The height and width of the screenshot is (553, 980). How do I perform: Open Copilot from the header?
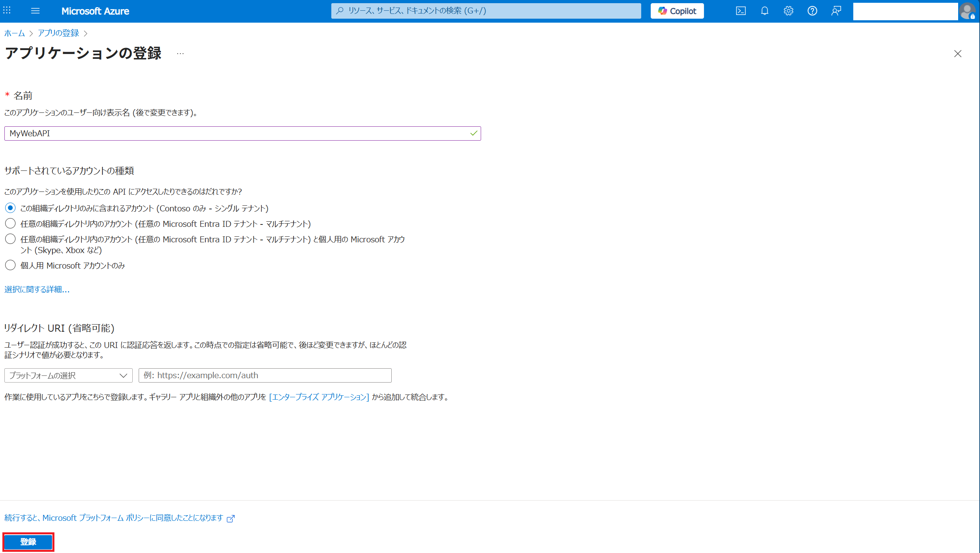(677, 11)
